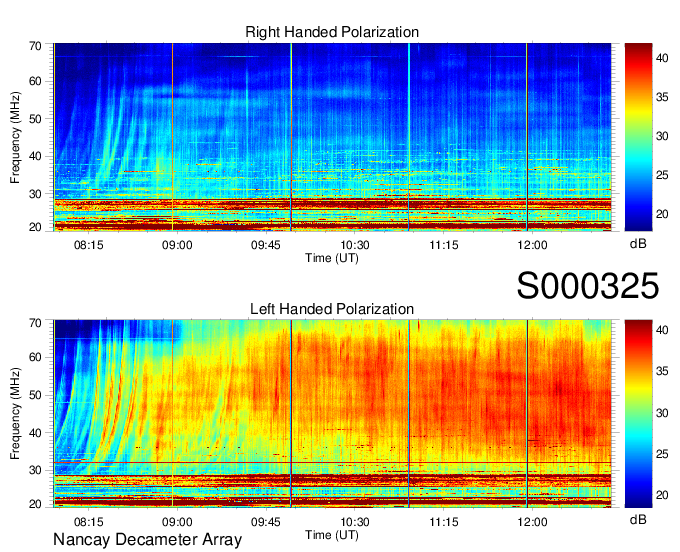This screenshot has width=680, height=552.
Task: Click the 40 MHz tick on the upper plot
Action: (x=35, y=156)
